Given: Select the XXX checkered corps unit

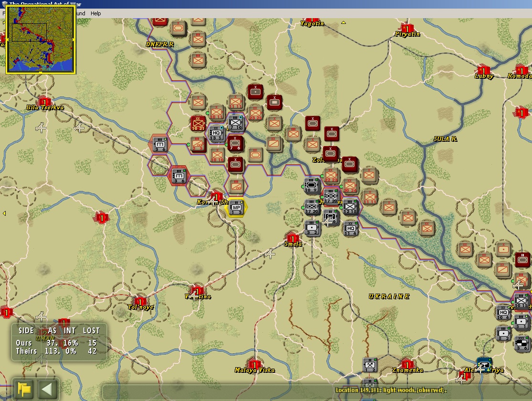Looking at the screenshot, I should coord(522,343).
